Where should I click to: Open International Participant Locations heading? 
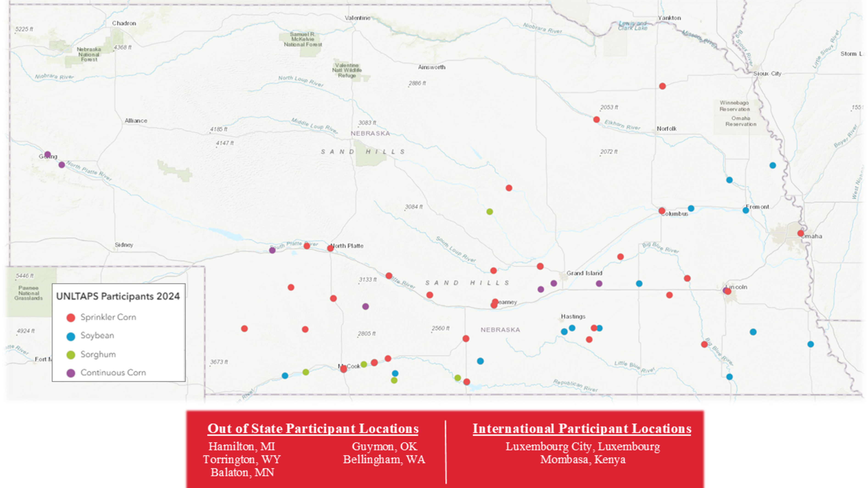click(x=582, y=428)
